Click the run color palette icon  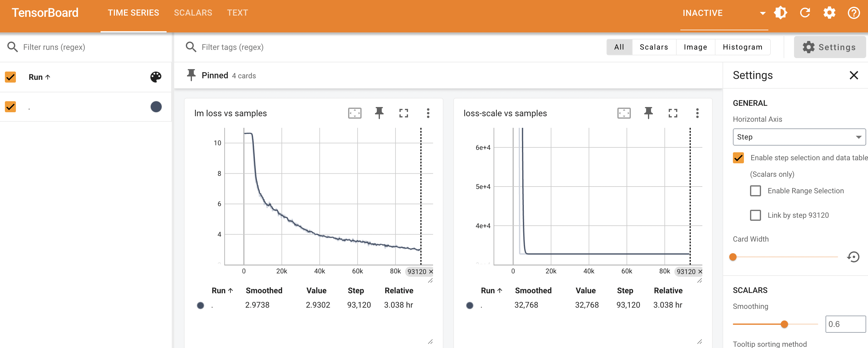156,77
